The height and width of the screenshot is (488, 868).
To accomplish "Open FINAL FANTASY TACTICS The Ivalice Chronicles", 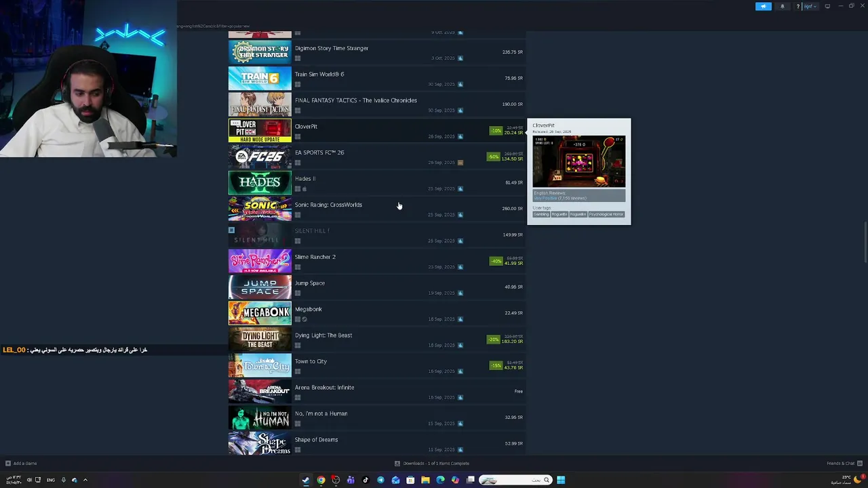I will (x=356, y=100).
